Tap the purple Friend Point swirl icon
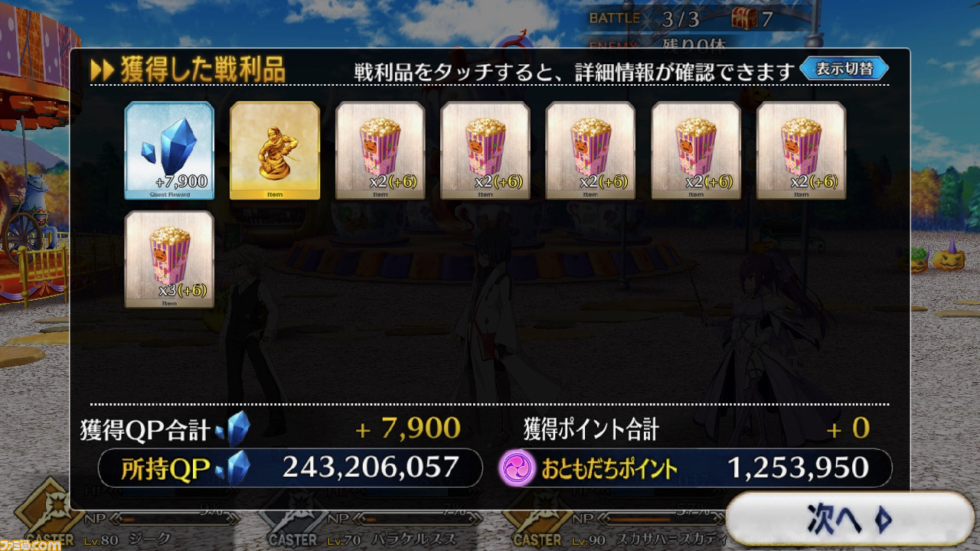The height and width of the screenshot is (551, 980). 516,468
